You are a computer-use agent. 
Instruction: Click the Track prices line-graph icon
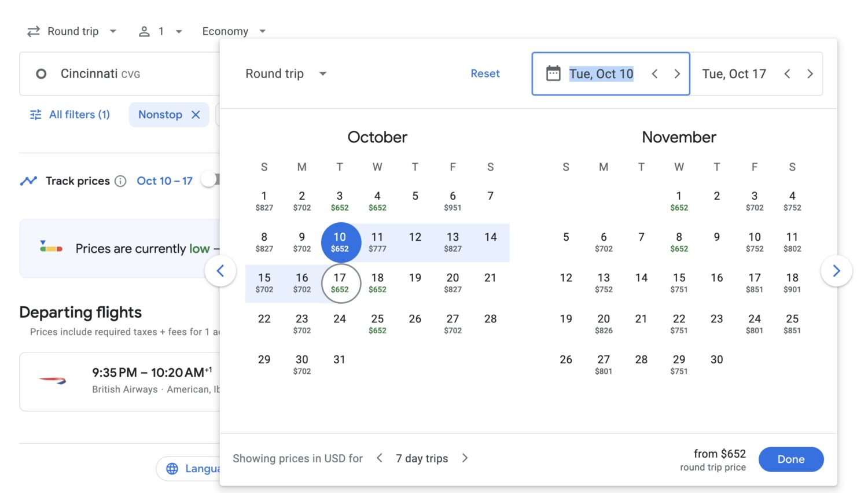coord(28,181)
